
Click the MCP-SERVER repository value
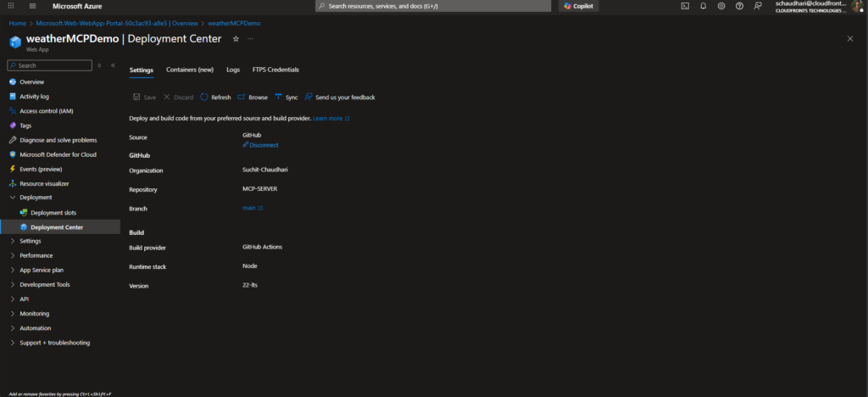coord(259,189)
